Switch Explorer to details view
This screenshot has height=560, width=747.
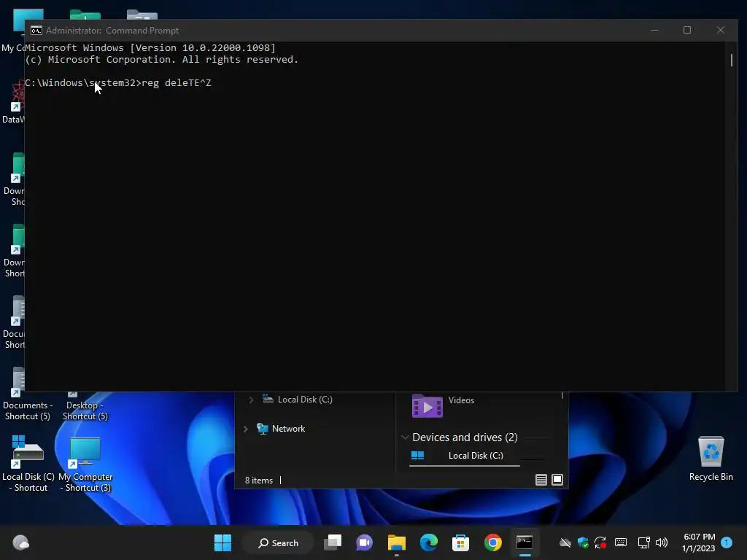(x=541, y=480)
